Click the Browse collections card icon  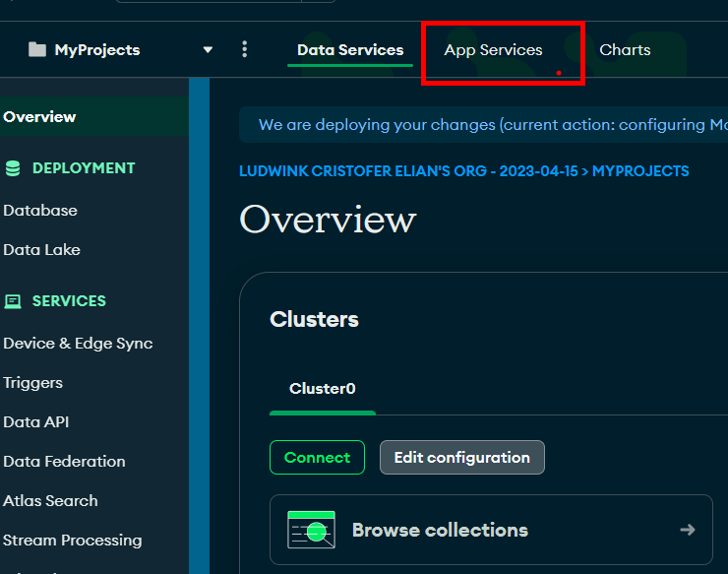pyautogui.click(x=311, y=530)
